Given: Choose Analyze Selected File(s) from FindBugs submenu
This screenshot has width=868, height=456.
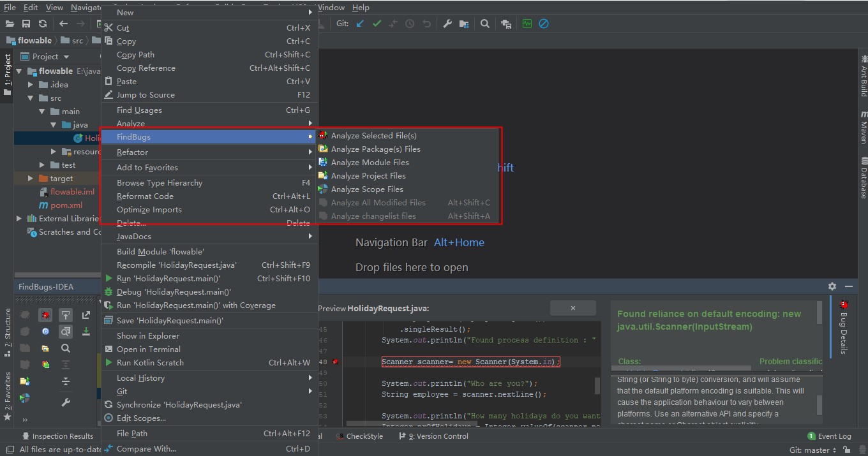Looking at the screenshot, I should 373,136.
